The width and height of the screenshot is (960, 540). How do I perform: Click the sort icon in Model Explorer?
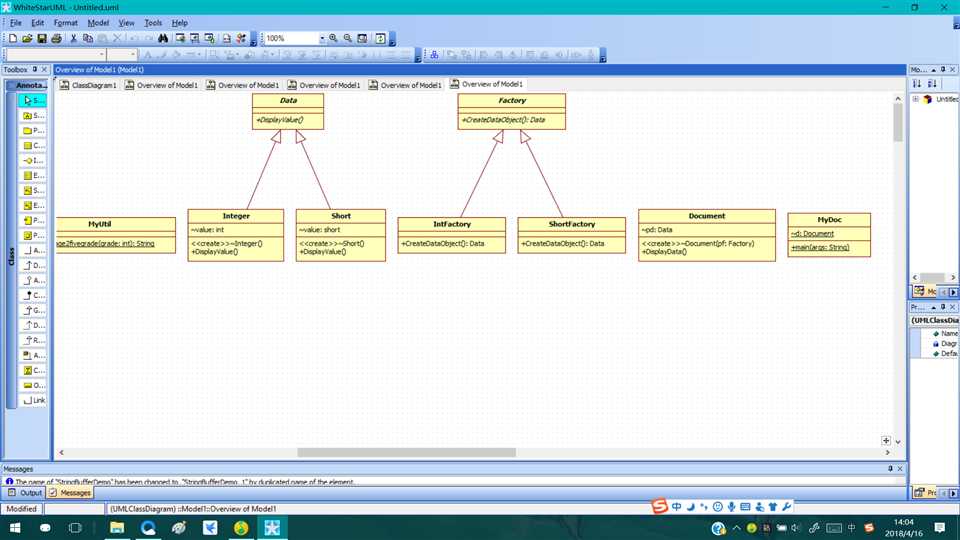pyautogui.click(x=917, y=84)
